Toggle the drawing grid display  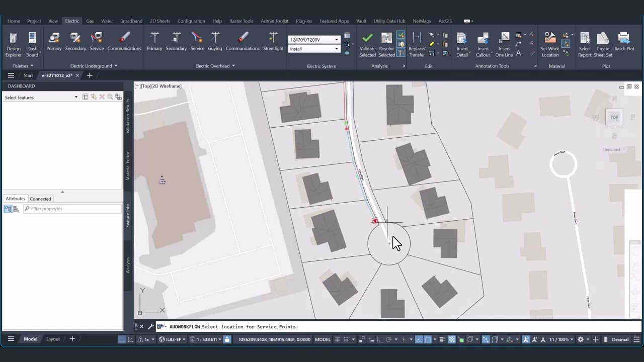[338, 339]
